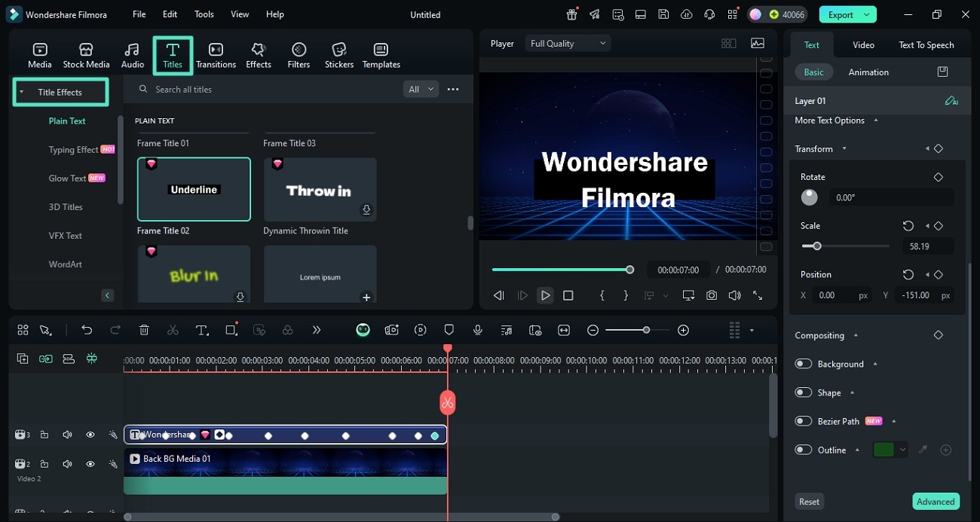Image resolution: width=980 pixels, height=522 pixels.
Task: Reset the Position values
Action: [908, 275]
